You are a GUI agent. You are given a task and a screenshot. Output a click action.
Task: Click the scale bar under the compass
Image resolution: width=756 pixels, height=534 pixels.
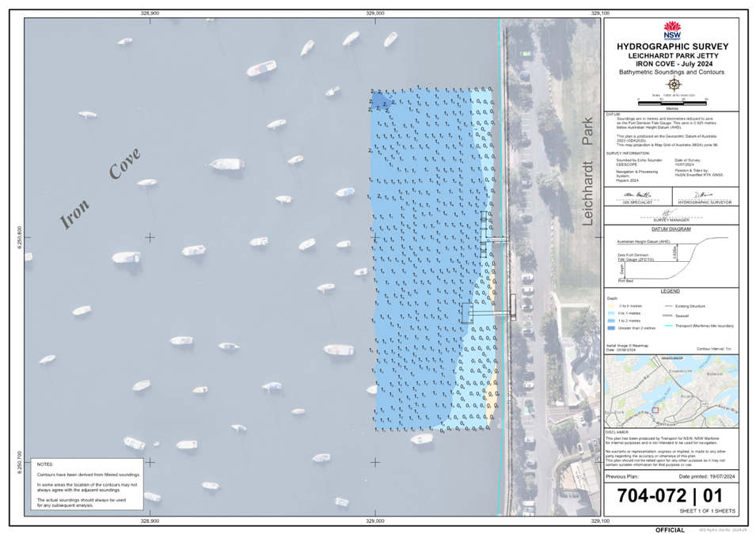click(x=672, y=101)
